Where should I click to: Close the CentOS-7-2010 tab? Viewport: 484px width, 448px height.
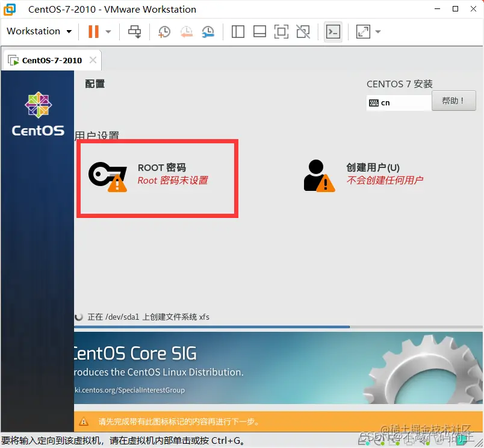click(x=93, y=60)
